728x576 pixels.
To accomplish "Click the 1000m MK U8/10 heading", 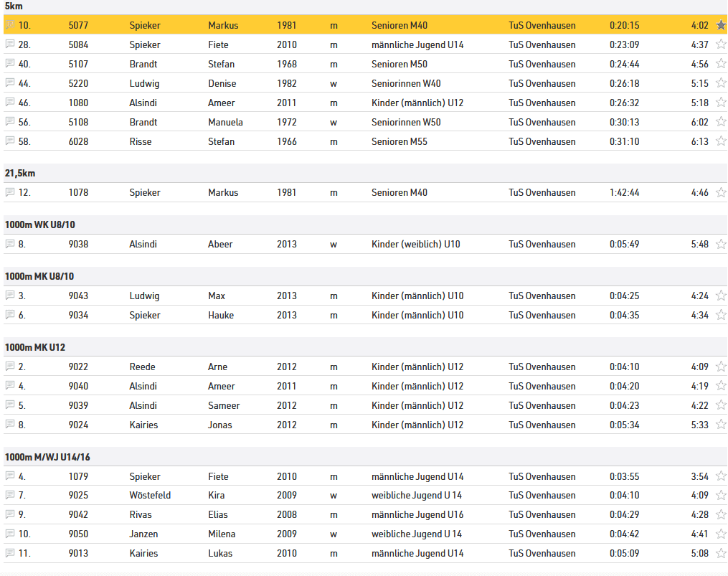I will (x=39, y=276).
